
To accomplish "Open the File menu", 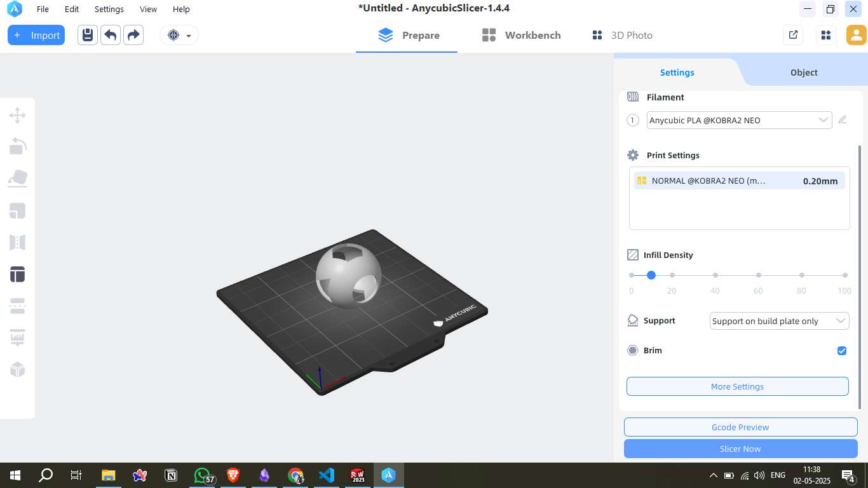I will [x=43, y=9].
